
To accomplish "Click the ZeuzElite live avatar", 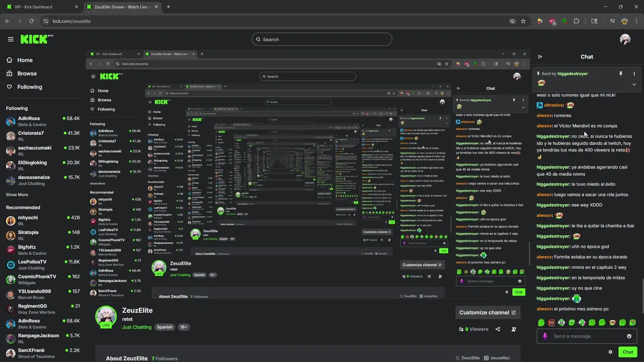I will [x=106, y=317].
